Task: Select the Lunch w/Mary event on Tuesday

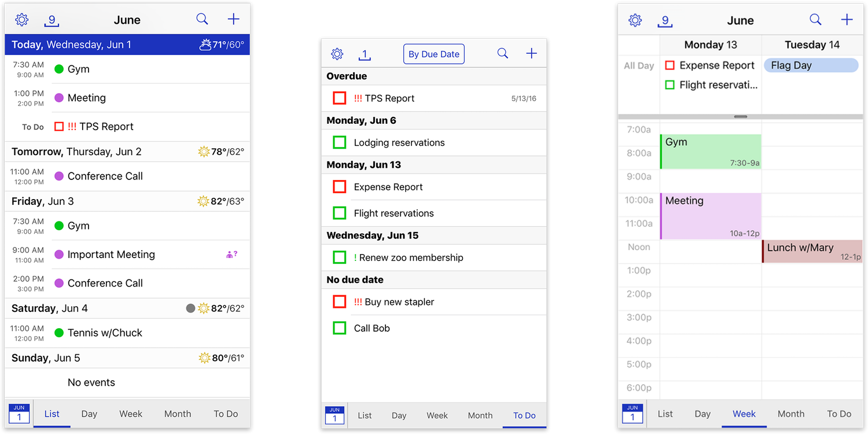Action: pyautogui.click(x=810, y=251)
